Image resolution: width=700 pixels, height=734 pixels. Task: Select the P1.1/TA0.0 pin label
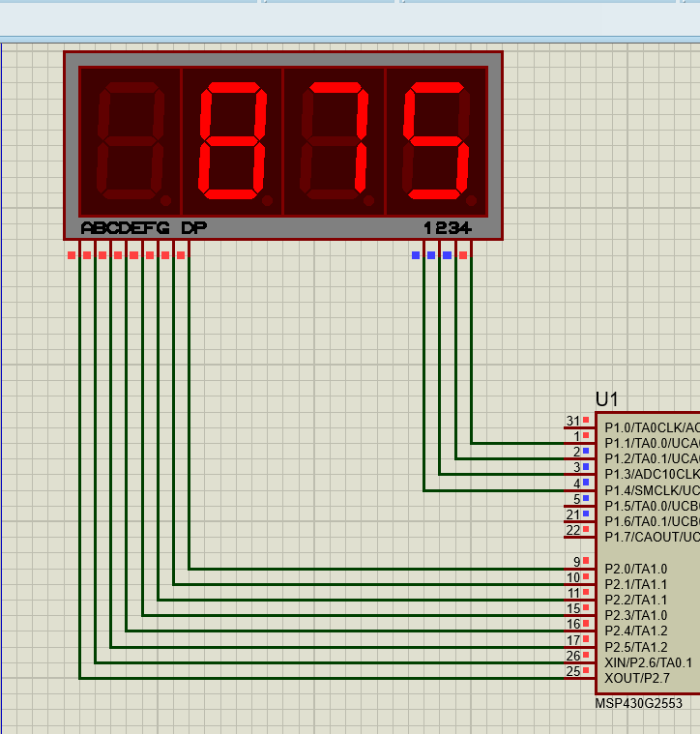point(652,443)
